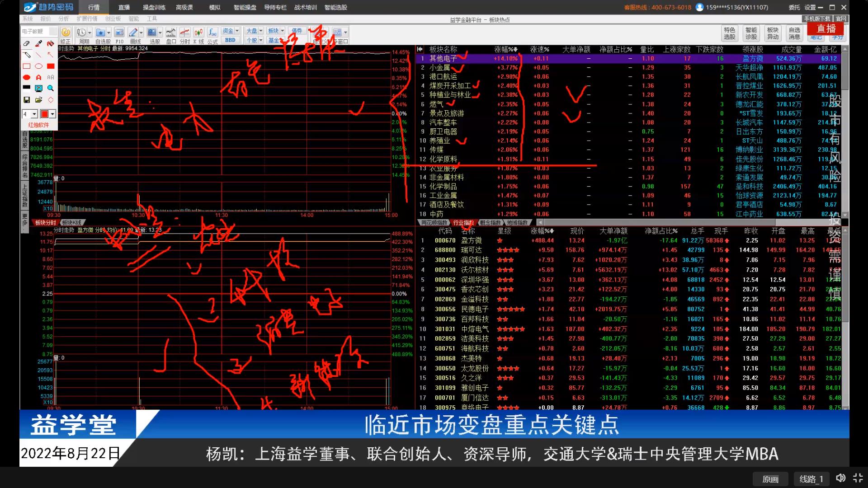
Task: Open the 公式 formula icon
Action: pos(212,35)
